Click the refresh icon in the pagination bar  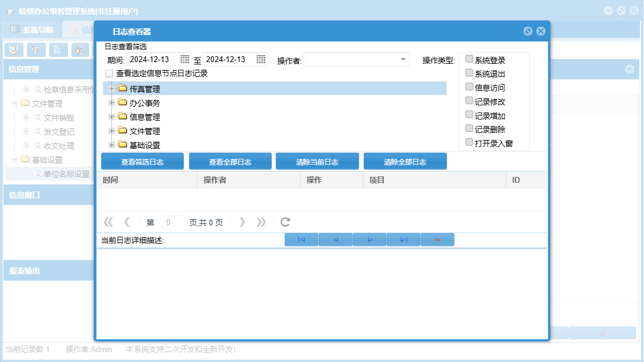285,222
